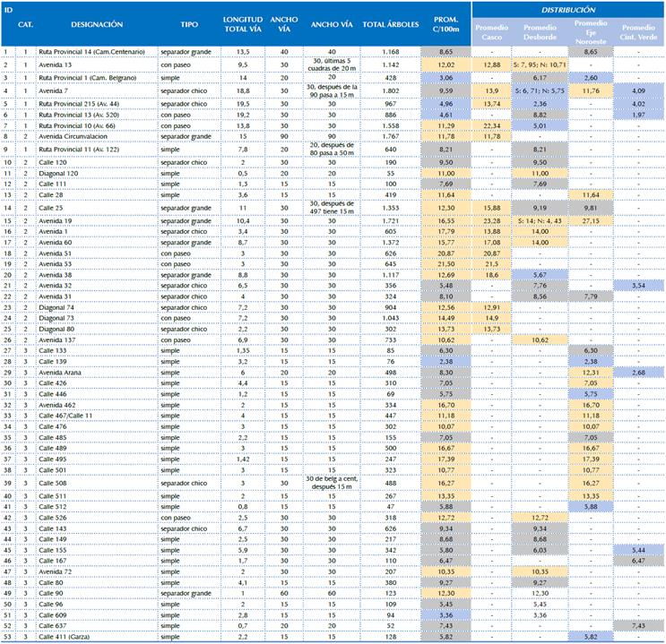Click the PROM. C/100m column header

[446, 25]
